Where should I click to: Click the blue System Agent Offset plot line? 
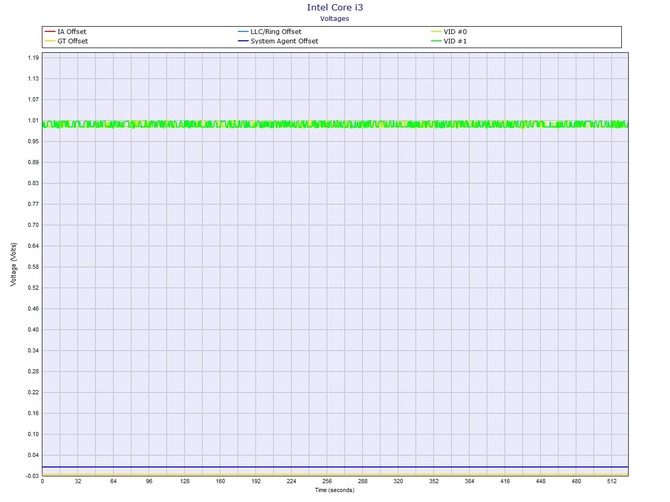tap(335, 467)
